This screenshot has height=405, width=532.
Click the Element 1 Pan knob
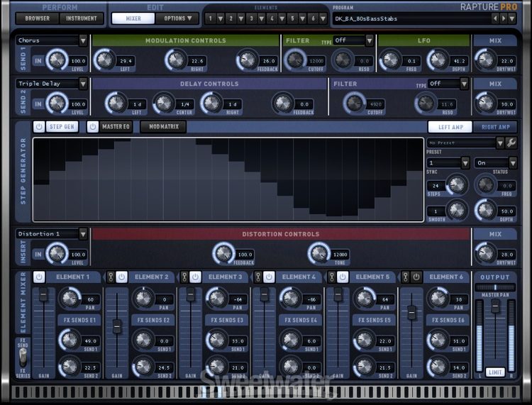pos(70,299)
